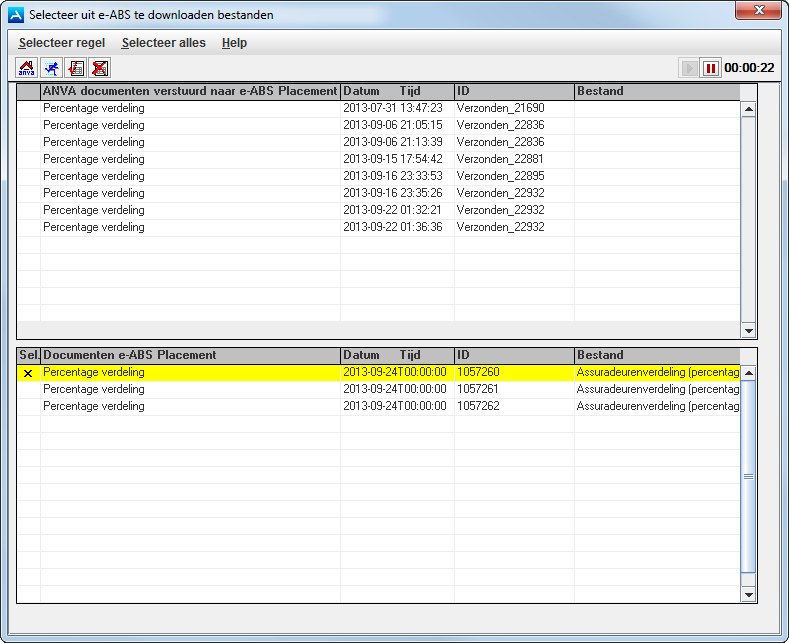Click the lower table 'Bestand' column header

657,355
